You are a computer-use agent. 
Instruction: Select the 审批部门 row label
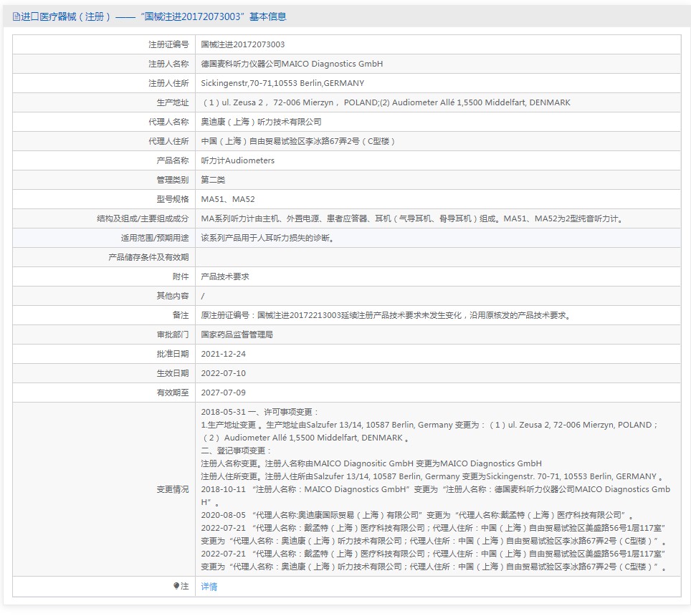tap(173, 335)
